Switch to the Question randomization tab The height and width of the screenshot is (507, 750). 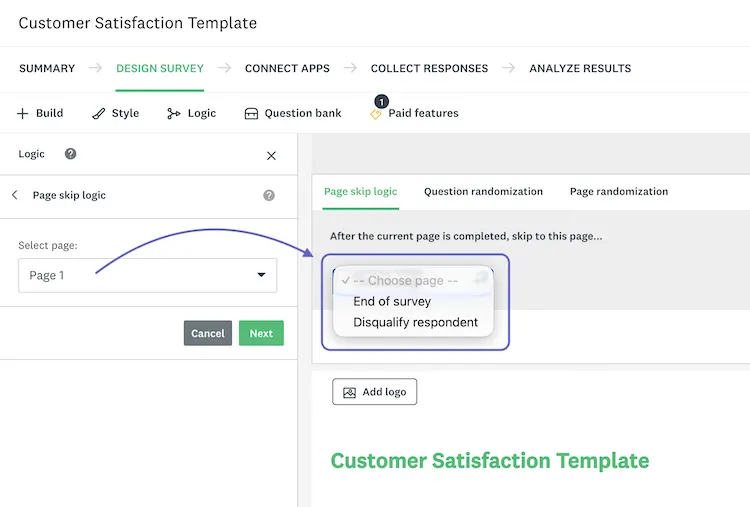[483, 192]
